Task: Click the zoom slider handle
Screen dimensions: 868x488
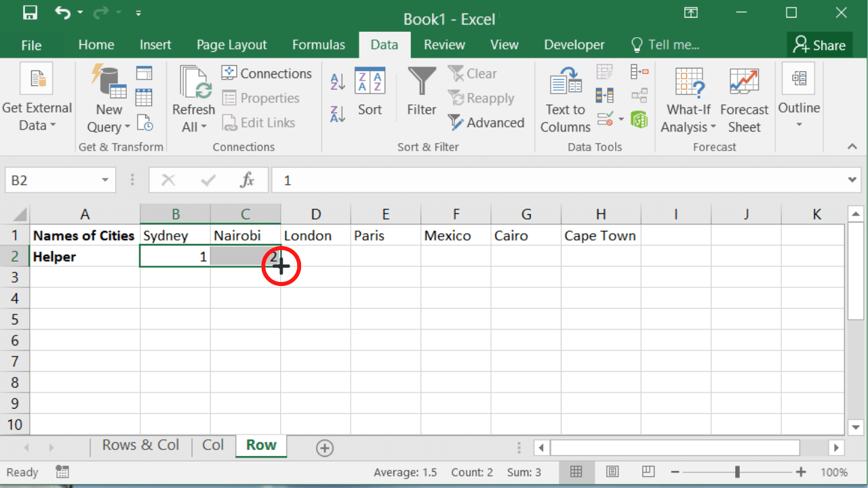Action: (737, 472)
